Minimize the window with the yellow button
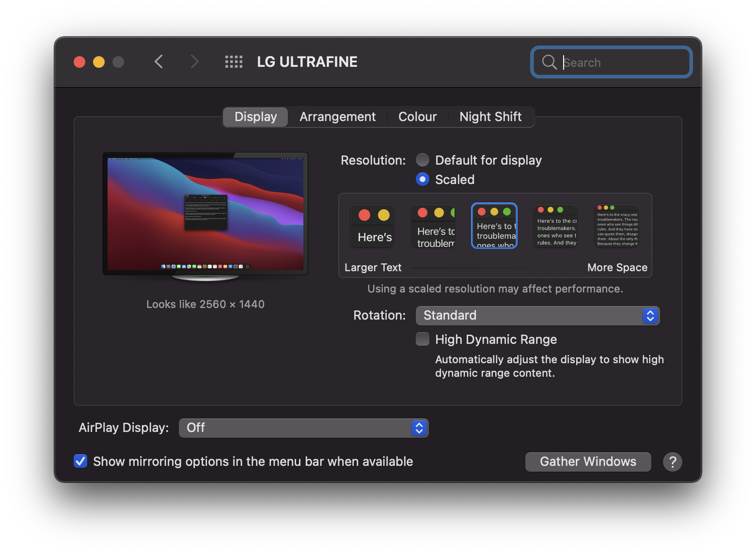 pyautogui.click(x=99, y=62)
